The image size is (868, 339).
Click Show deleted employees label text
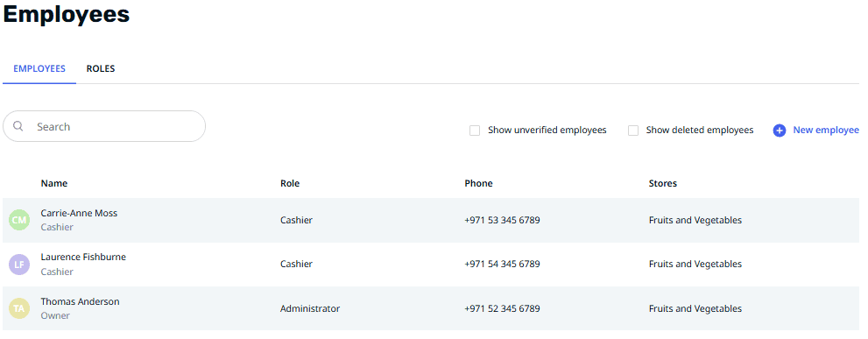[700, 131]
